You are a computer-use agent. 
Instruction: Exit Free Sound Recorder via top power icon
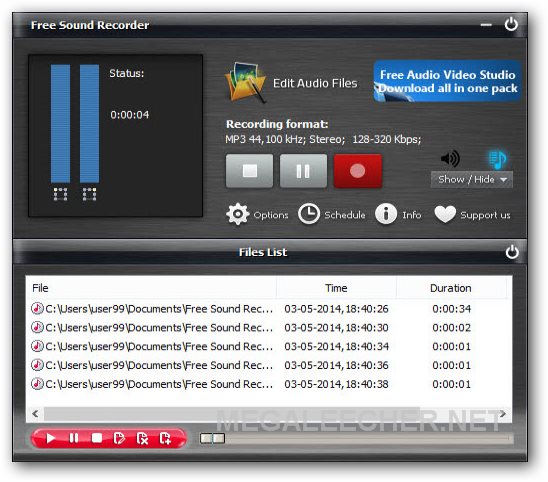511,24
